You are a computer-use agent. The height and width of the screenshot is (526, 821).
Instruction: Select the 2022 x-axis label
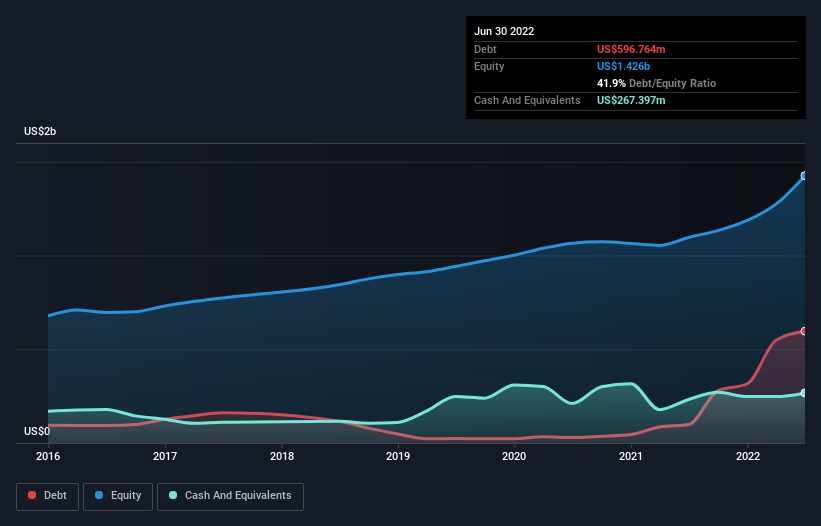coord(748,456)
